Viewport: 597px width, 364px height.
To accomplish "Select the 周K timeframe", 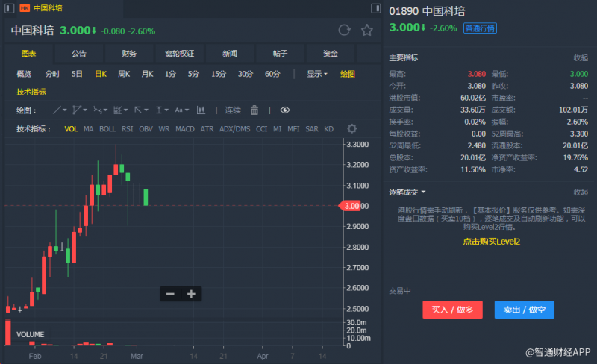I will point(124,74).
